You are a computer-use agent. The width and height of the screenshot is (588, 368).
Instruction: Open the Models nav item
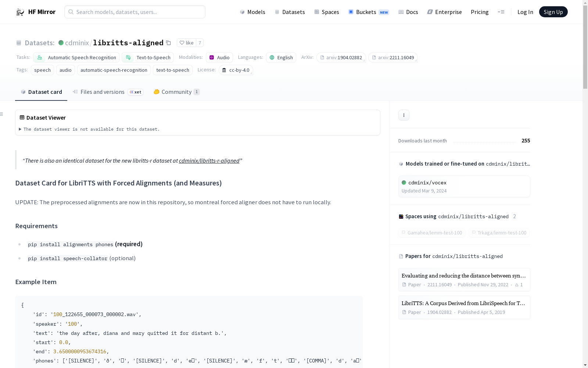click(252, 12)
